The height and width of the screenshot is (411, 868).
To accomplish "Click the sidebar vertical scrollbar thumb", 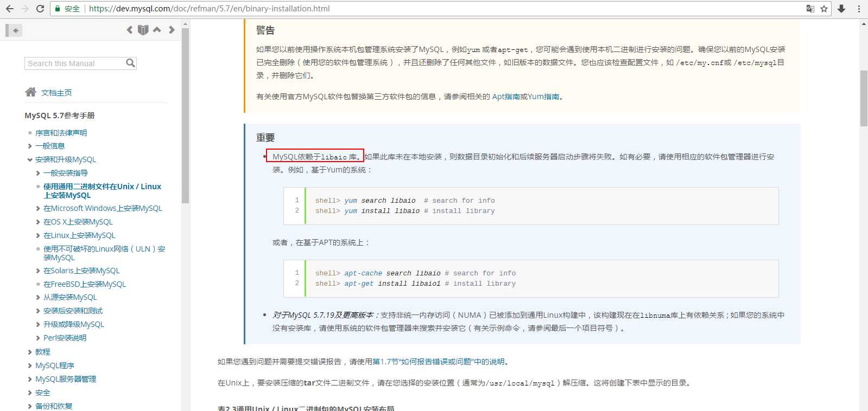I will (185, 115).
